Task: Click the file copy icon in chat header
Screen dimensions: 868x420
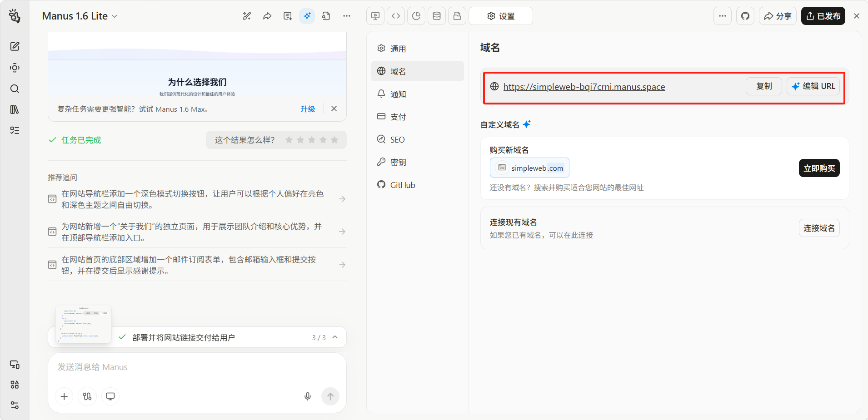Action: pos(326,16)
